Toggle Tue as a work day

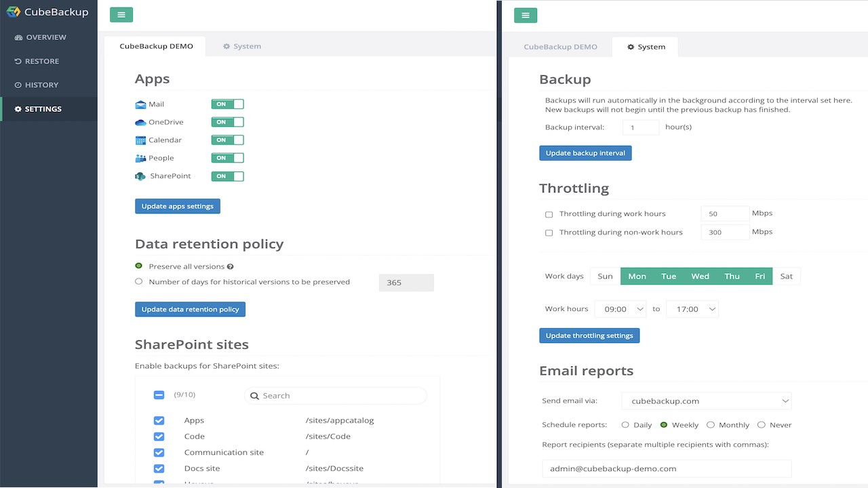pyautogui.click(x=669, y=276)
